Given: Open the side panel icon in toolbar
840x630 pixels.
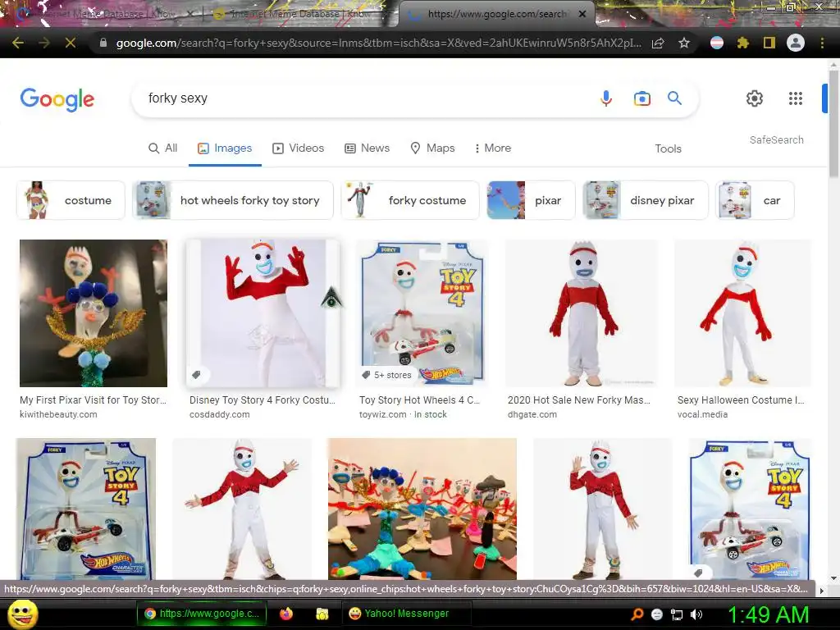Looking at the screenshot, I should 769,43.
